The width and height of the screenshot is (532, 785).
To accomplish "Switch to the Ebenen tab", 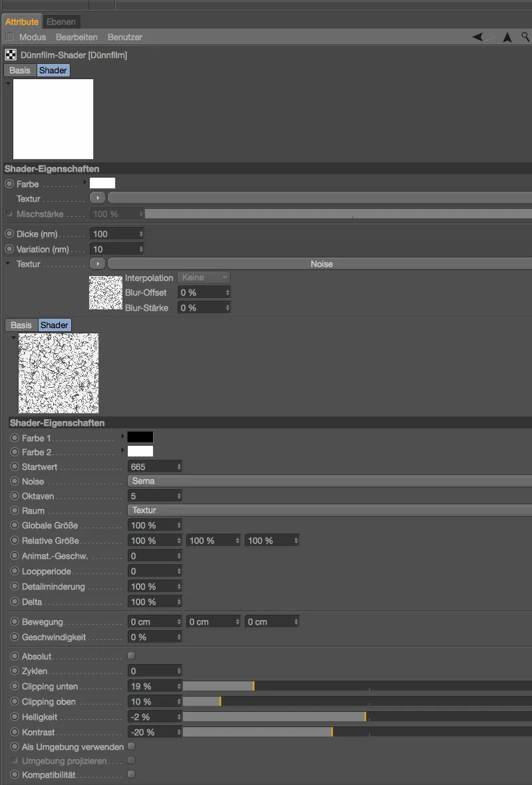I will coord(61,22).
